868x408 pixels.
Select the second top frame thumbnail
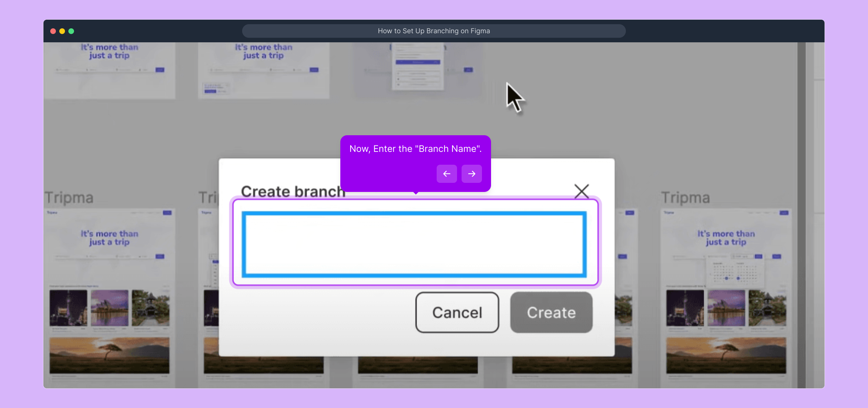[x=264, y=70]
